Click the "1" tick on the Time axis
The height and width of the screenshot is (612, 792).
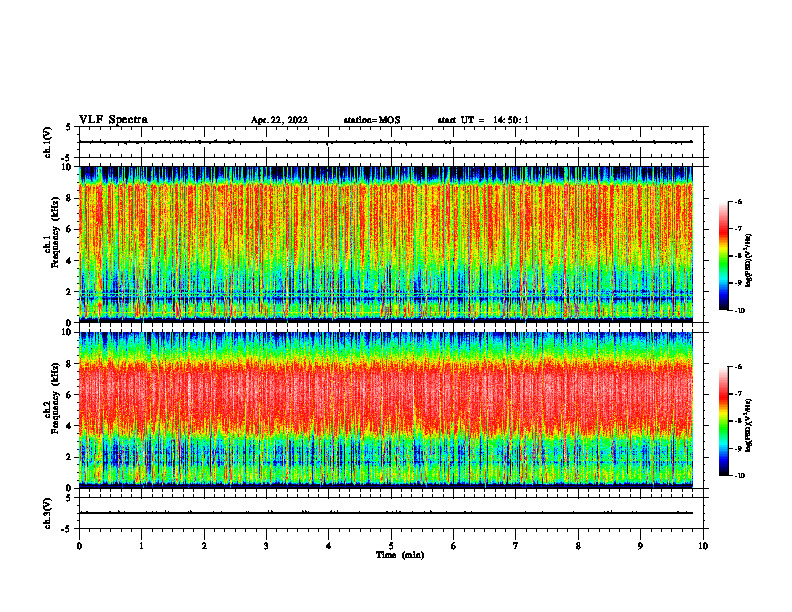tap(141, 546)
